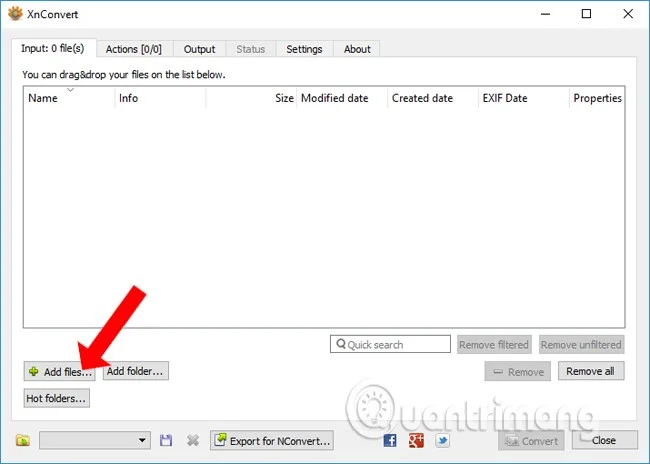Image resolution: width=650 pixels, height=464 pixels.
Task: Open the load script folder icon
Action: click(23, 440)
